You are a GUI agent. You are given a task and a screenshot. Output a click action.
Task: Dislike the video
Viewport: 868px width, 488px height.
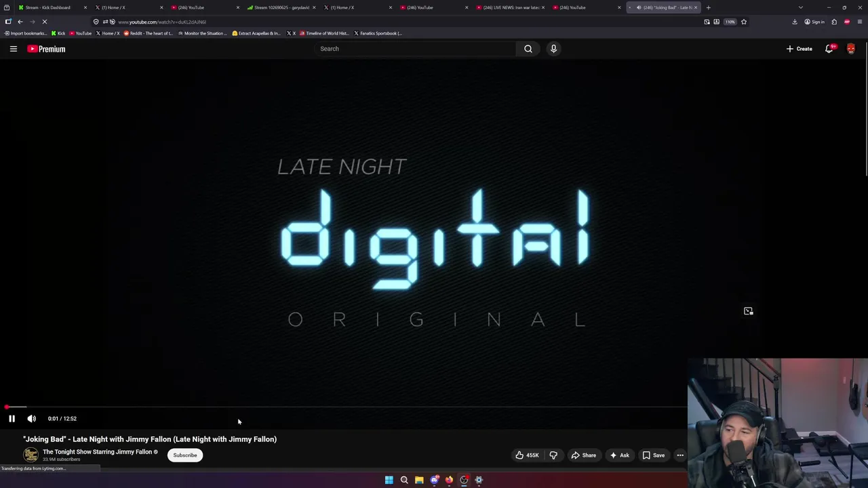pos(553,455)
